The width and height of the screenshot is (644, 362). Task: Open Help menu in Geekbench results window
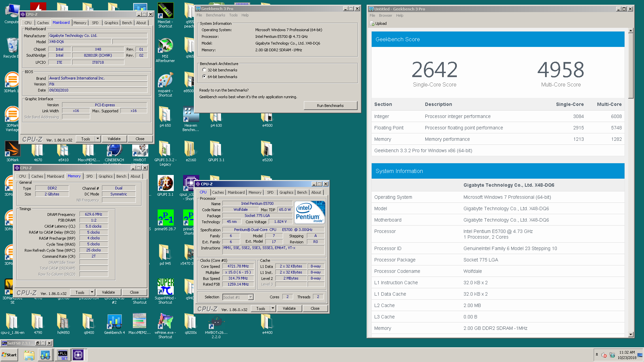point(399,15)
